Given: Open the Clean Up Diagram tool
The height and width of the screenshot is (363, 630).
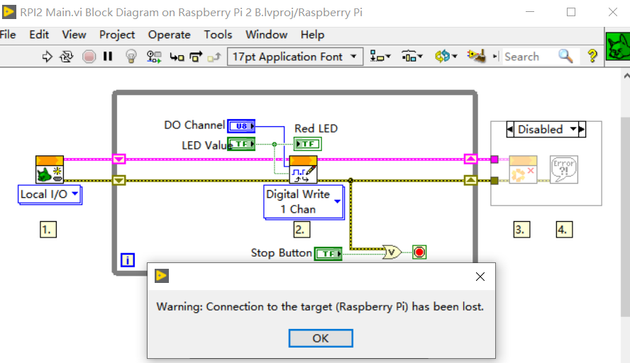Looking at the screenshot, I should click(x=476, y=56).
